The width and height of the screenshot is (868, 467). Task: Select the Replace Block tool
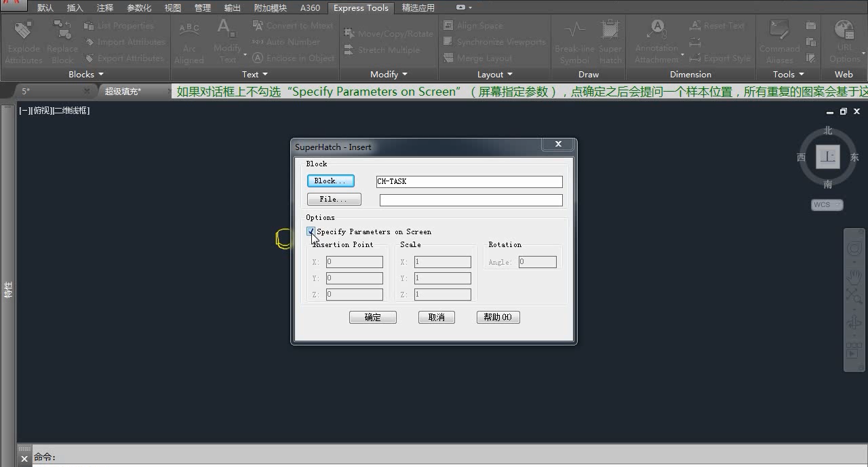[62, 42]
